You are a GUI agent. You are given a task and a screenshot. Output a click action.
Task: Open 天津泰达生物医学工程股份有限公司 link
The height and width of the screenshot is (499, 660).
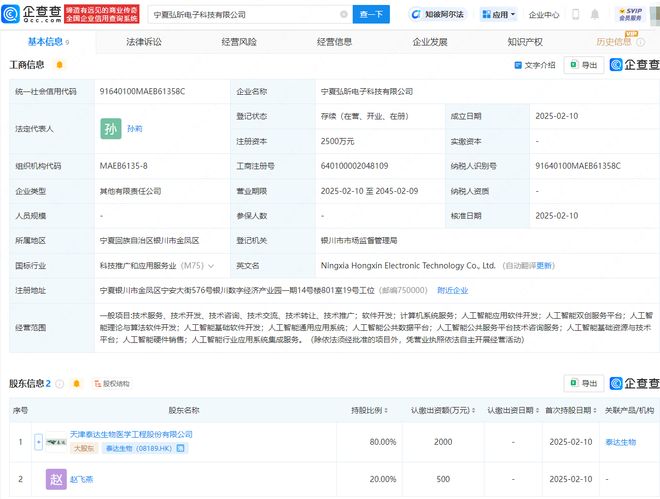(x=131, y=434)
